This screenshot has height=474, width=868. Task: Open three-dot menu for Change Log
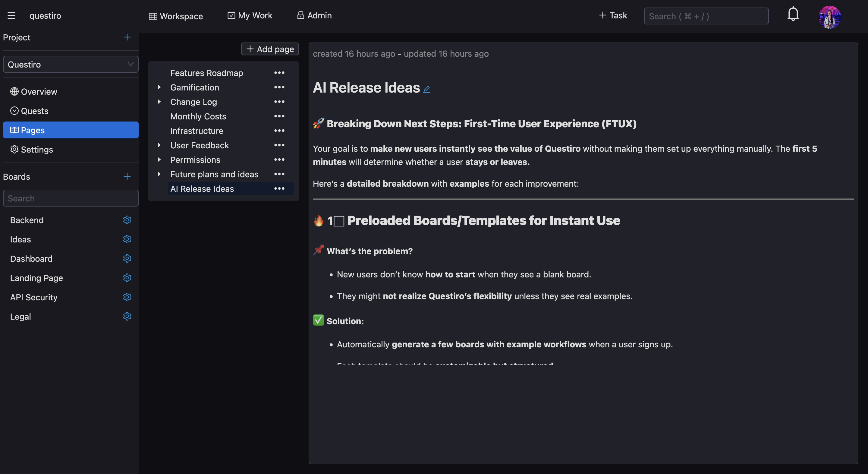279,102
